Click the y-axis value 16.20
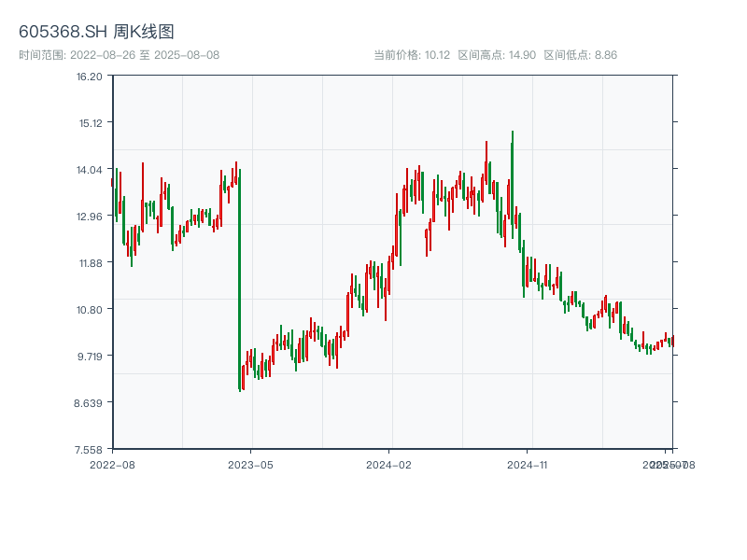747x560 pixels. (x=89, y=77)
